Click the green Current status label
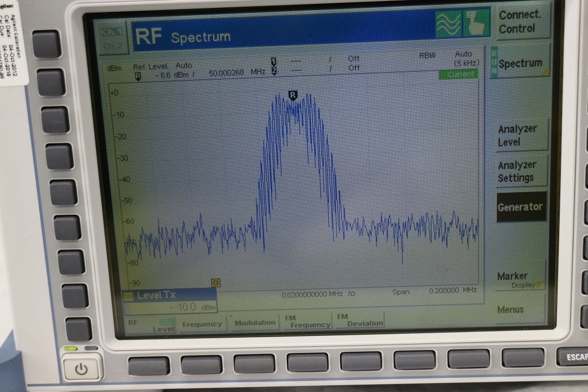Image resolution: width=588 pixels, height=392 pixels. coord(458,74)
